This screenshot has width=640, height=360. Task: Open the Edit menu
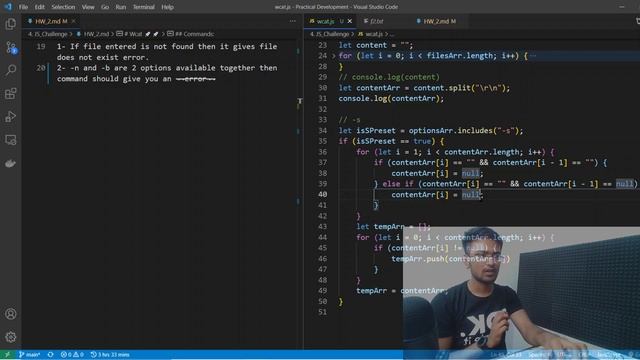pos(40,7)
